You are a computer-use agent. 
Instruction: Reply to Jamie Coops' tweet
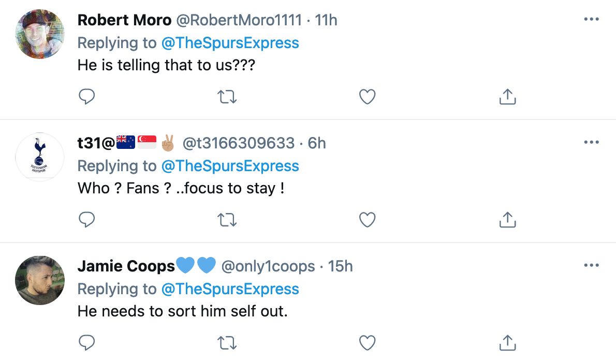[x=87, y=342]
